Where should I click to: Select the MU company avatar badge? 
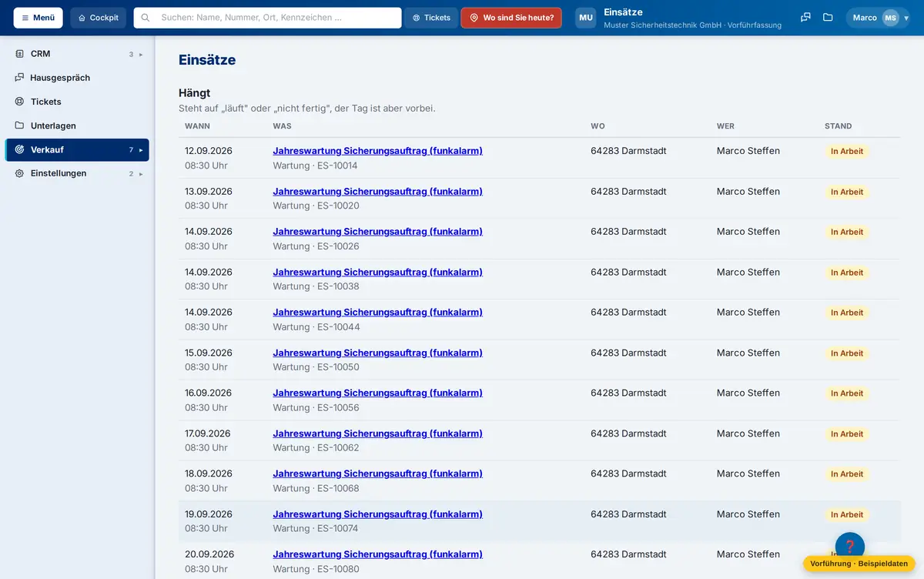[x=586, y=18]
